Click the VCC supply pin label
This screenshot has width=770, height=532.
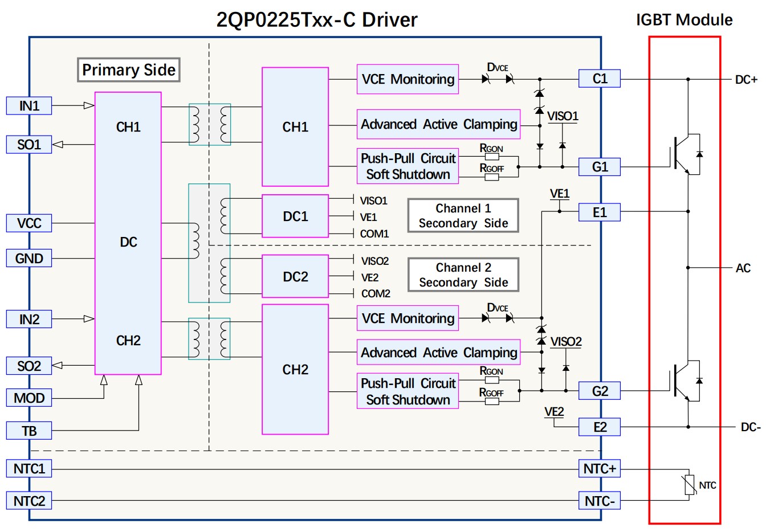point(29,223)
